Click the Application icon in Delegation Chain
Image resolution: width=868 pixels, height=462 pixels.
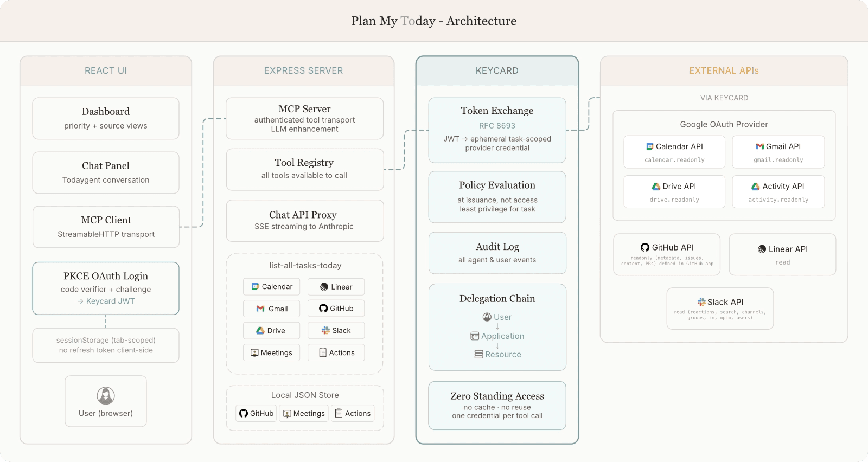(x=475, y=336)
